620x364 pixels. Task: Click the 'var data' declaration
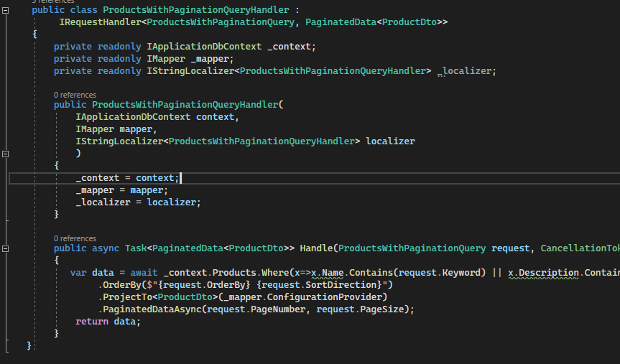click(x=92, y=273)
